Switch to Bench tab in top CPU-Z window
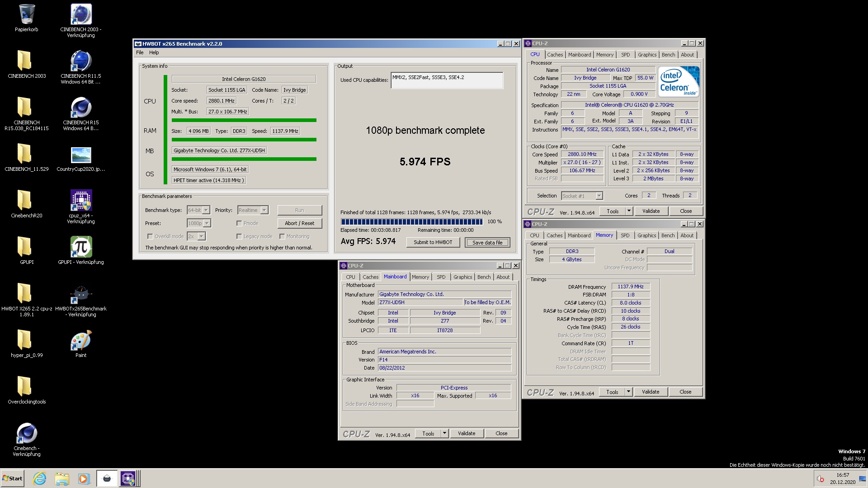The width and height of the screenshot is (868, 488). coord(668,55)
